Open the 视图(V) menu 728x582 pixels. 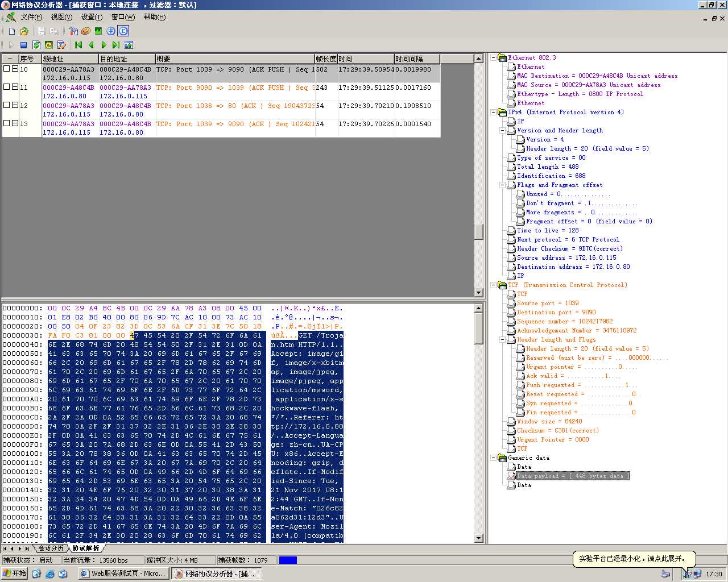pos(61,17)
